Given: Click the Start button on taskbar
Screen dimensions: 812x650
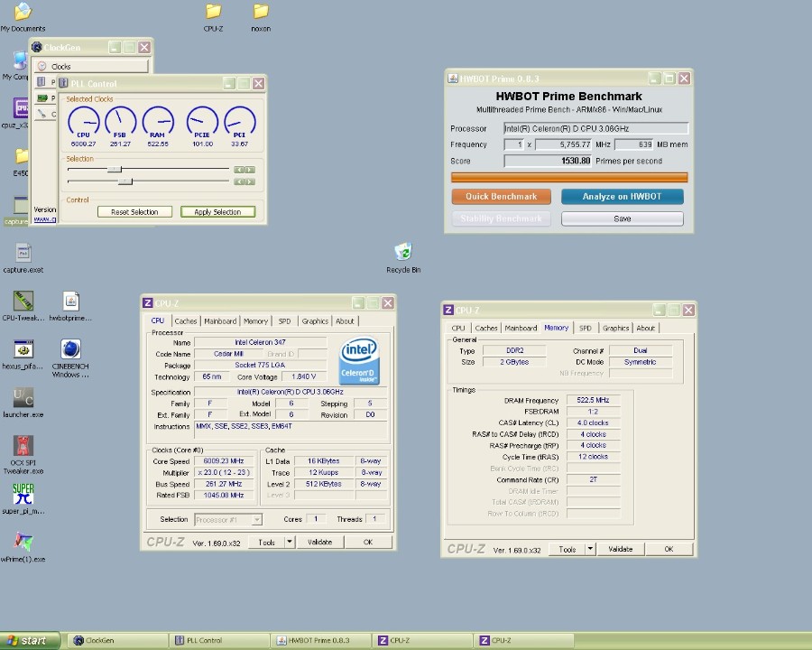Looking at the screenshot, I should (x=29, y=641).
